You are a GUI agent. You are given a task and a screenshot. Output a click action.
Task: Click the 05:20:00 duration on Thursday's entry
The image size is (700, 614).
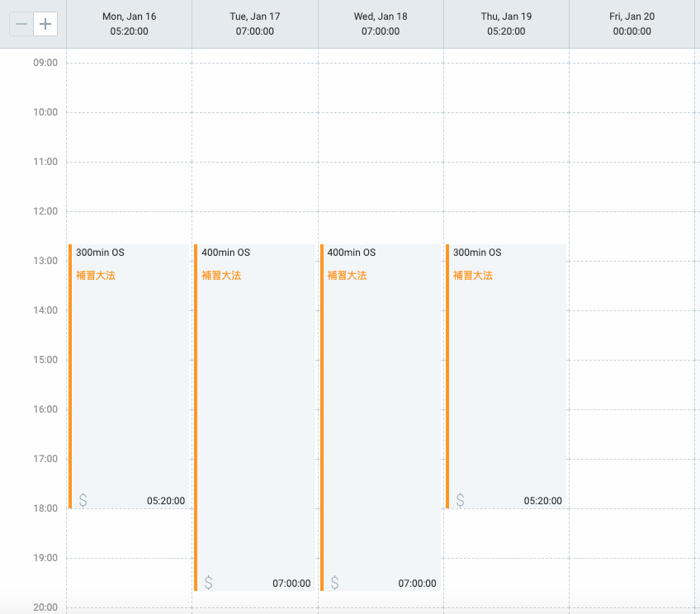542,501
